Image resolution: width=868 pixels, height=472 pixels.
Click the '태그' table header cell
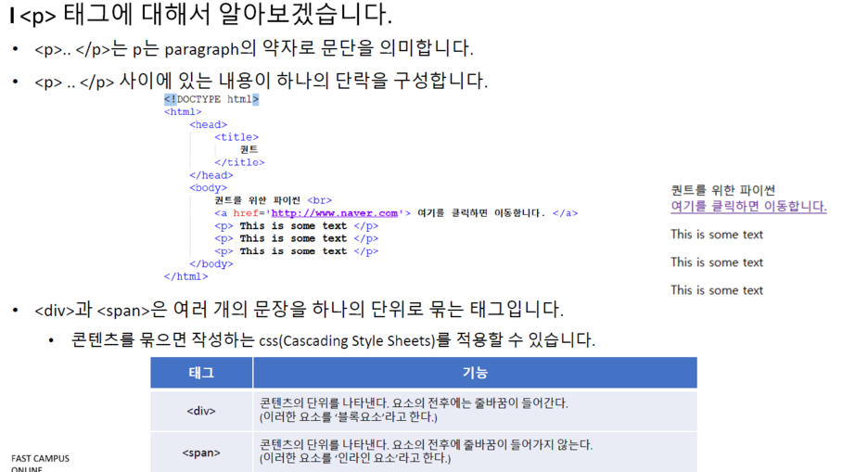(201, 373)
